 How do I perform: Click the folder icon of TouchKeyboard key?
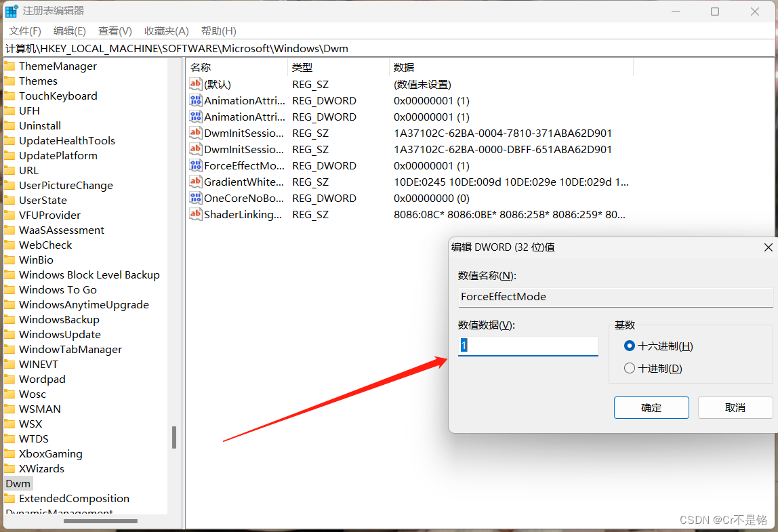[9, 96]
